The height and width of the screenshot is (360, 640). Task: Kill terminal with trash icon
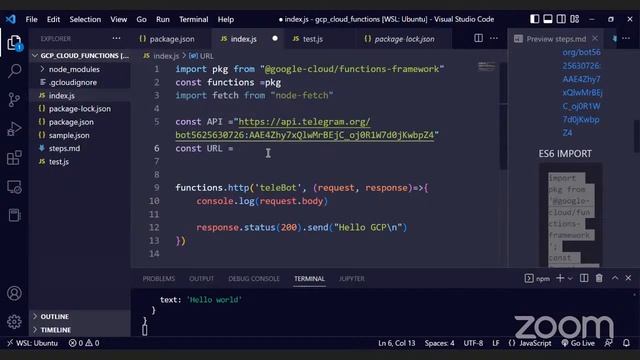pos(599,278)
